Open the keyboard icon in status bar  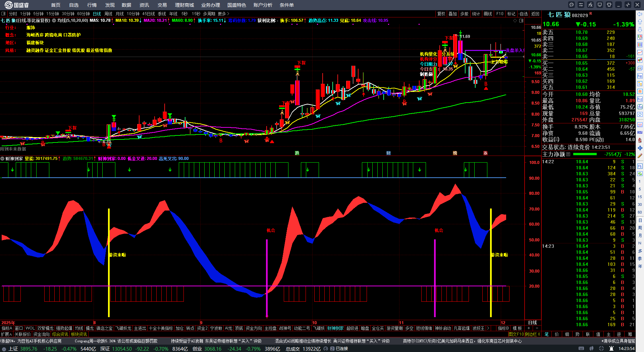581,349
